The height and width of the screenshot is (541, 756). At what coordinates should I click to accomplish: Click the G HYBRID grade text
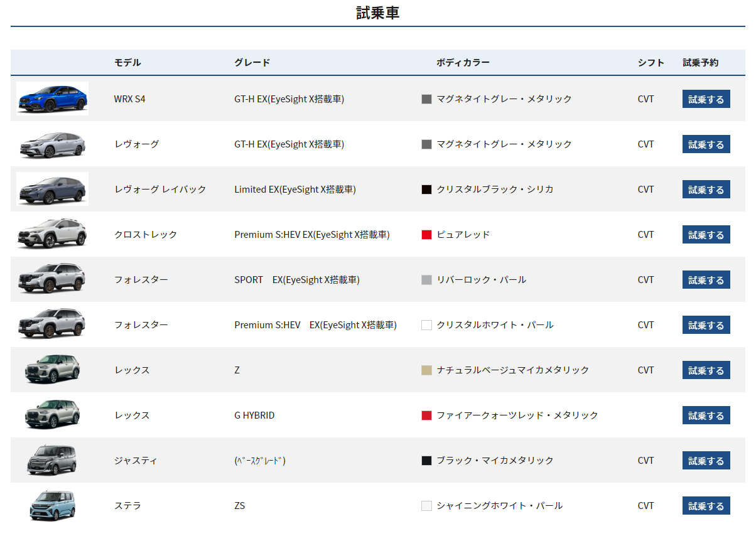(x=254, y=415)
